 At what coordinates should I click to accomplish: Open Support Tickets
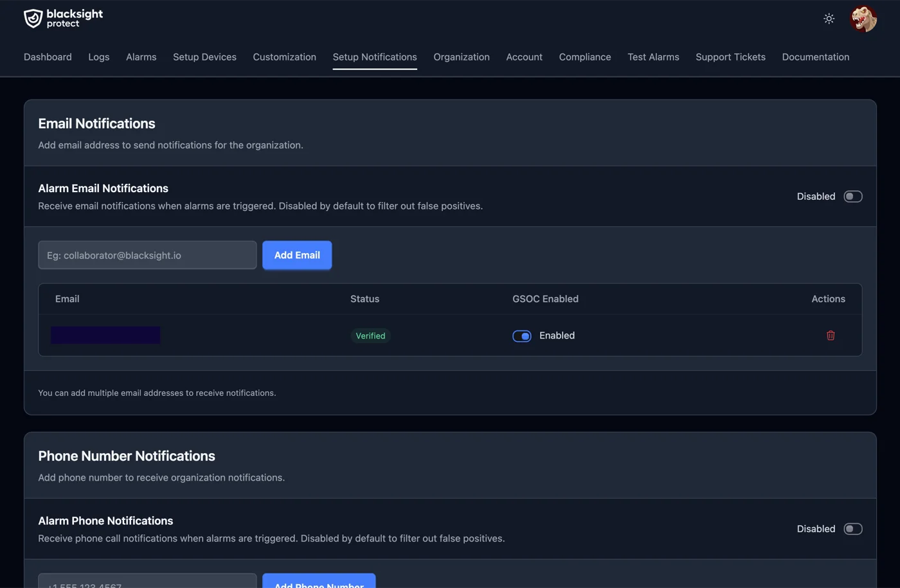pyautogui.click(x=730, y=57)
